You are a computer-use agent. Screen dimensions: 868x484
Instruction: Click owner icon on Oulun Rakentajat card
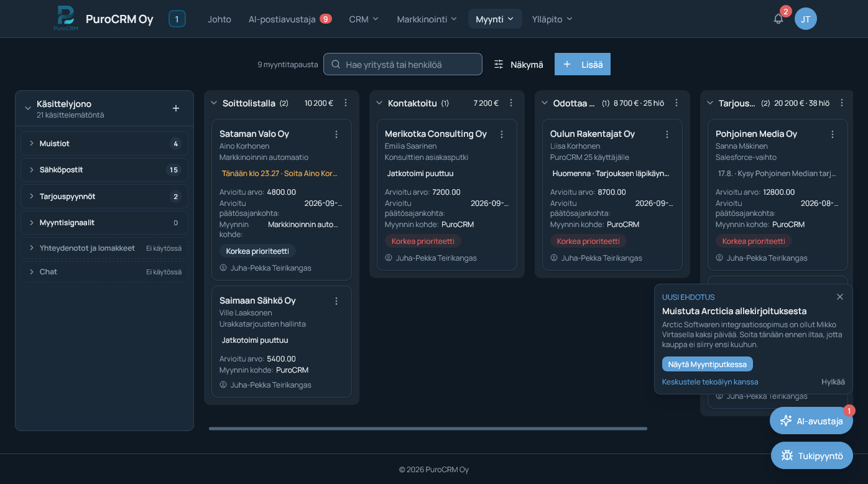[554, 258]
